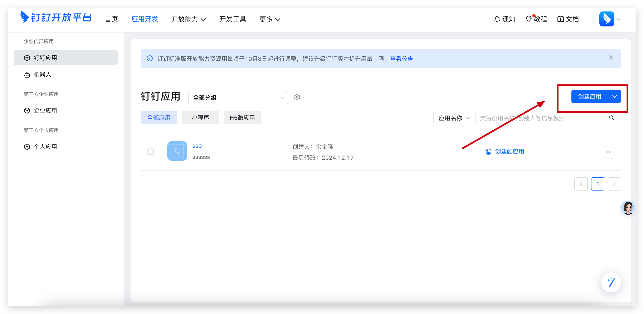Open the notifications bell
This screenshot has height=314, width=644.
click(x=497, y=19)
